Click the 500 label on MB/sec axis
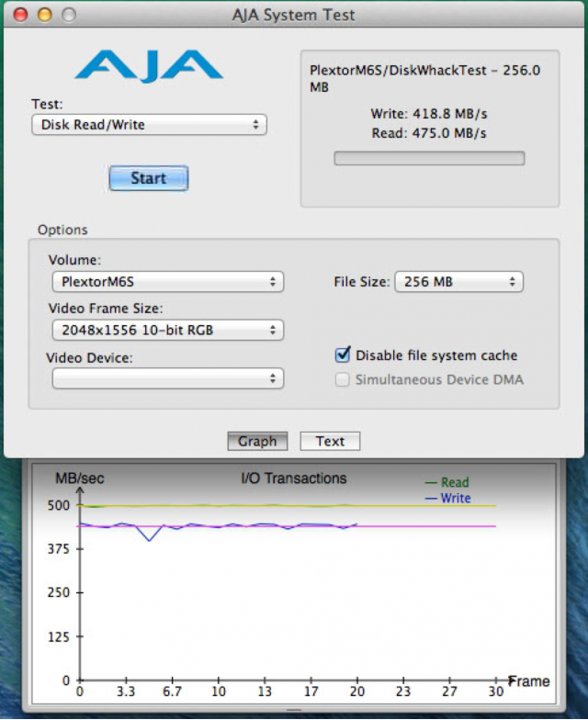 (59, 505)
